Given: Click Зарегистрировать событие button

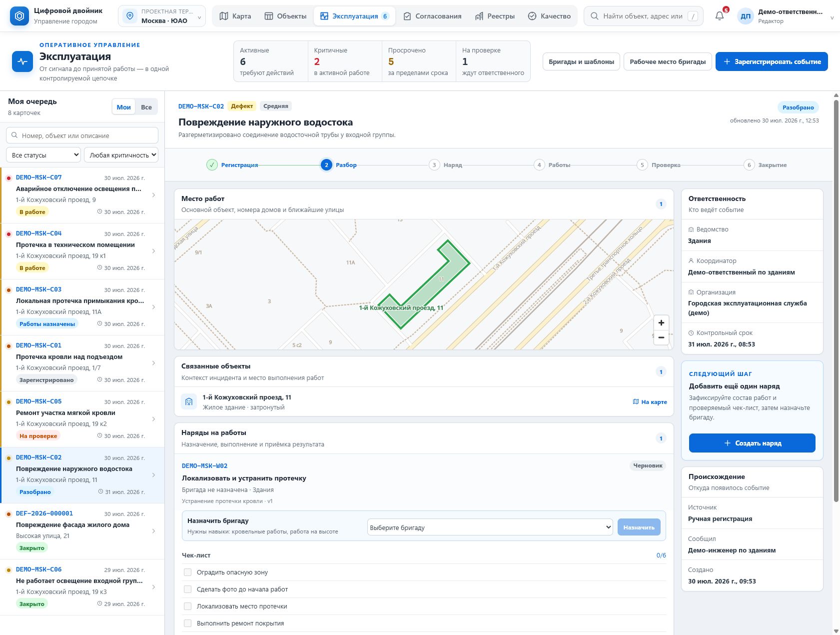Looking at the screenshot, I should (x=772, y=61).
